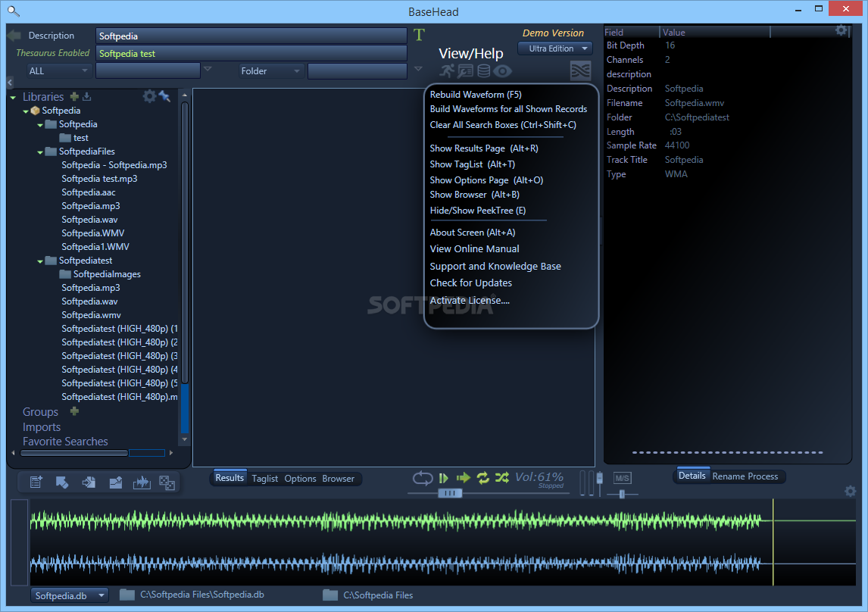This screenshot has width=868, height=612.
Task: Choose Show Results Page (Alt+R)
Action: (484, 148)
